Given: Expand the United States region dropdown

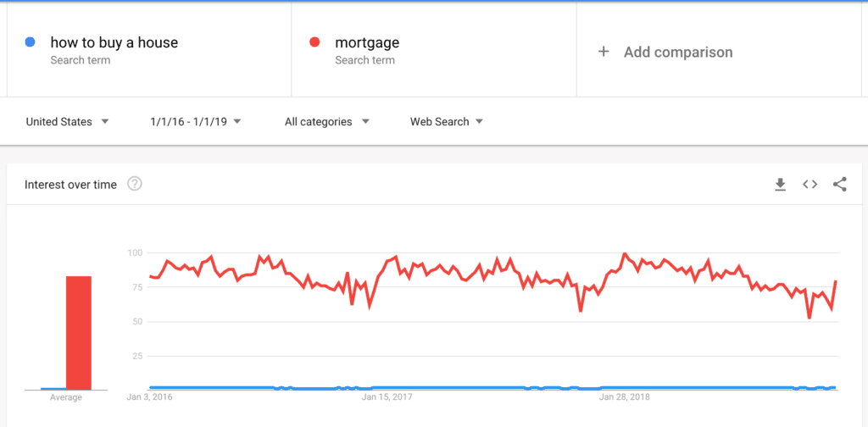Looking at the screenshot, I should (68, 122).
